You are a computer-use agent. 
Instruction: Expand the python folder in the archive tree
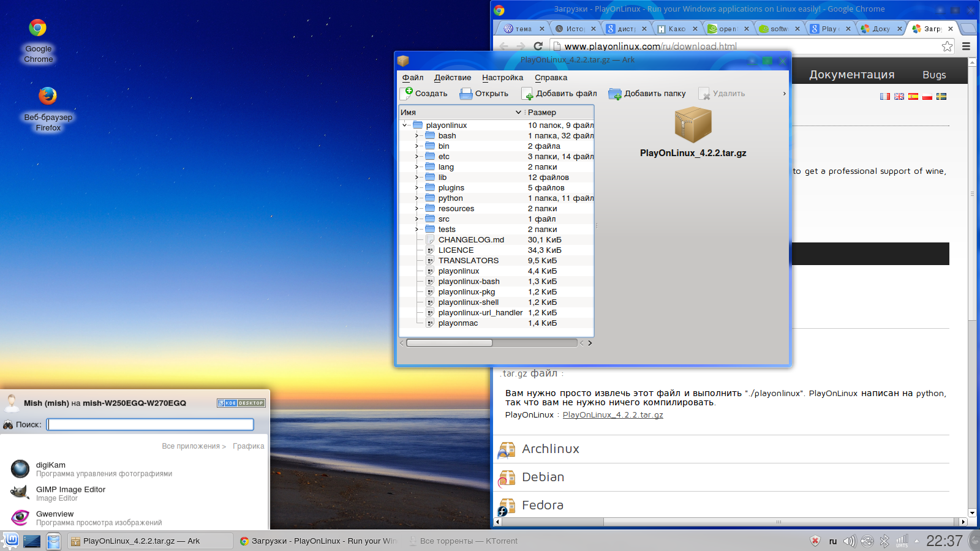(x=417, y=198)
